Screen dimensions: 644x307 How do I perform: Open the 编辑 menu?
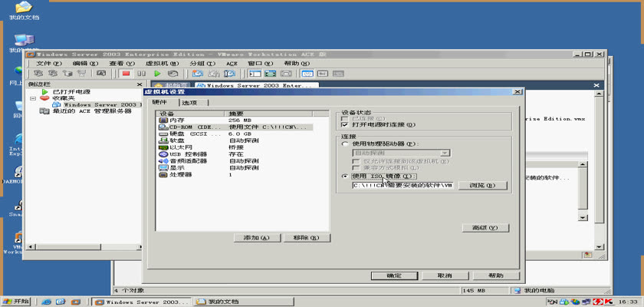coord(85,63)
